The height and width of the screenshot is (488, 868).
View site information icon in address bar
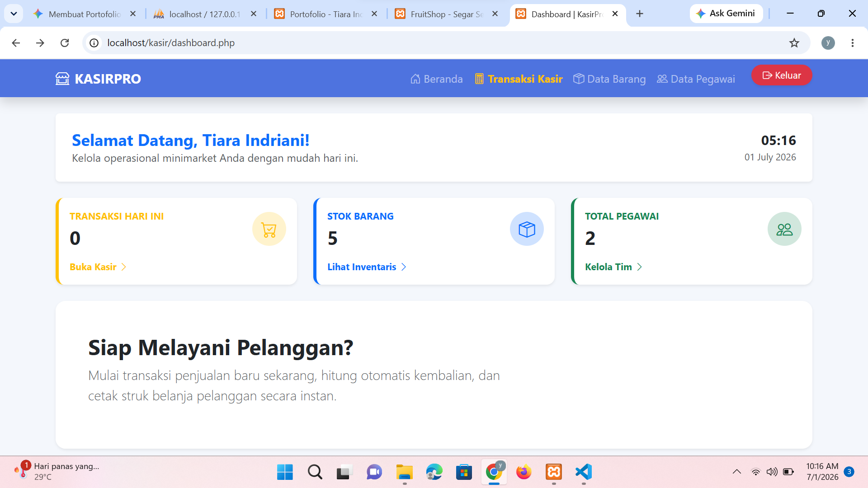[x=94, y=43]
